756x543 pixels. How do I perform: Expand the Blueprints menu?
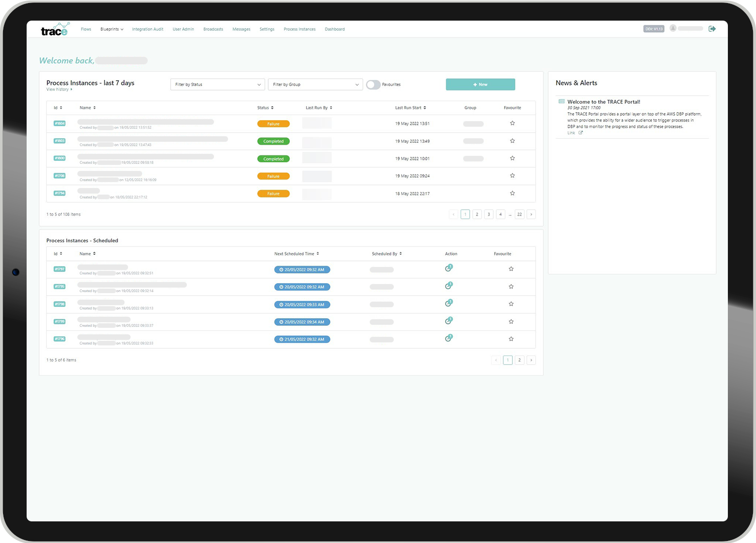112,29
